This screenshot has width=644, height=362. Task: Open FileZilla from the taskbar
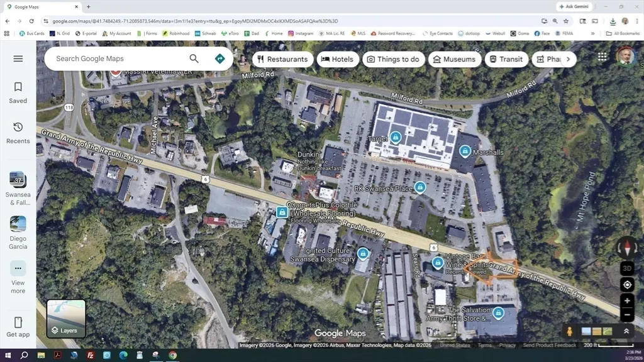coord(91,355)
